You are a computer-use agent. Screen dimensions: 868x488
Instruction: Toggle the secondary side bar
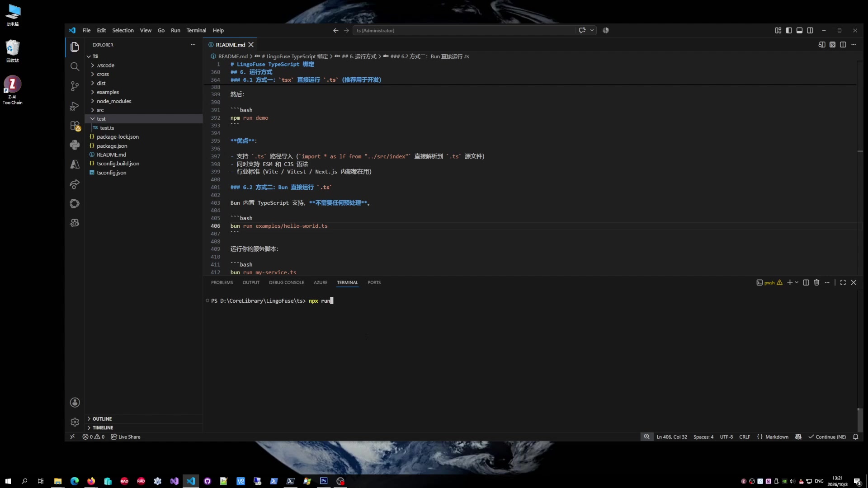[810, 30]
